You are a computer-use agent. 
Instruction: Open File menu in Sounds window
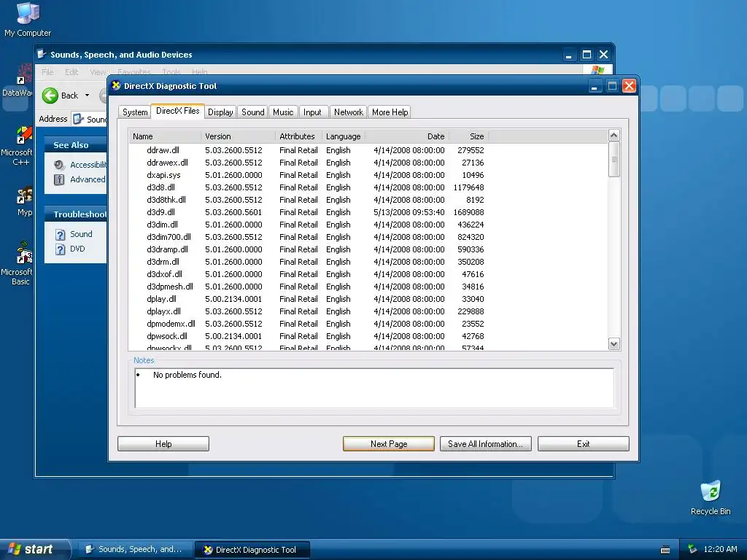tap(47, 72)
